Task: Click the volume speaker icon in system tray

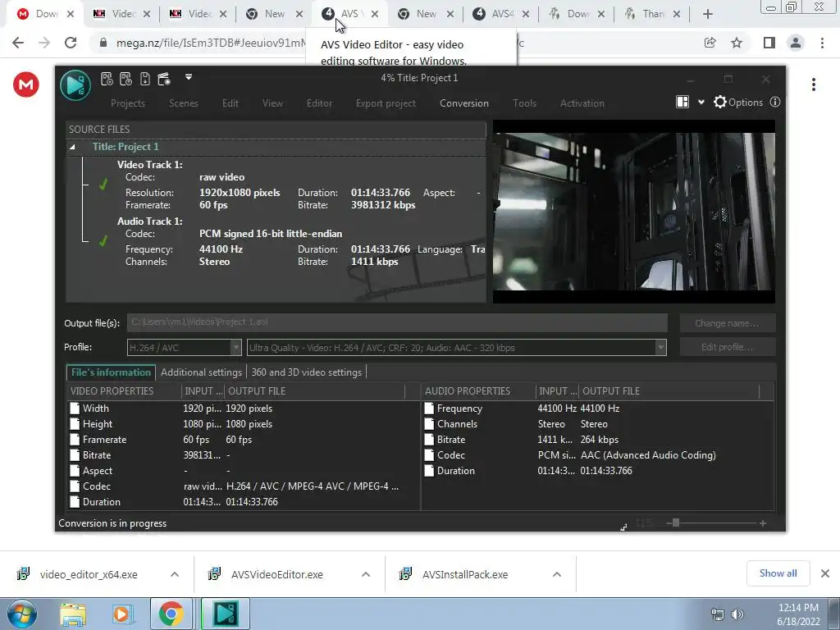Action: pos(737,614)
